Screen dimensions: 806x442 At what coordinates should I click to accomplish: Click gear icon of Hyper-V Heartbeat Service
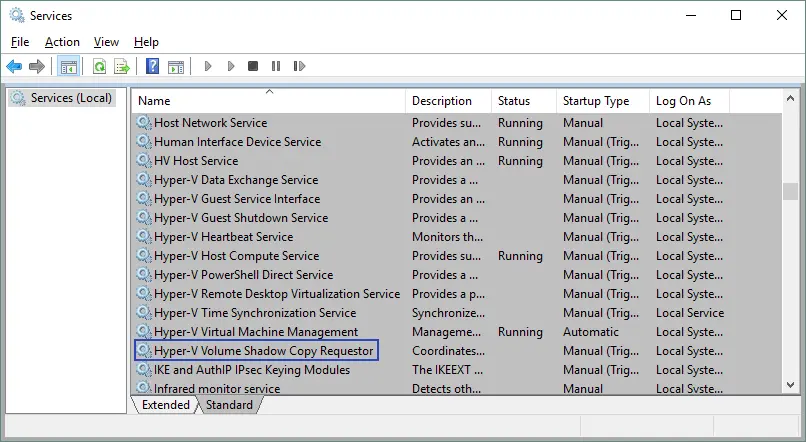[144, 236]
